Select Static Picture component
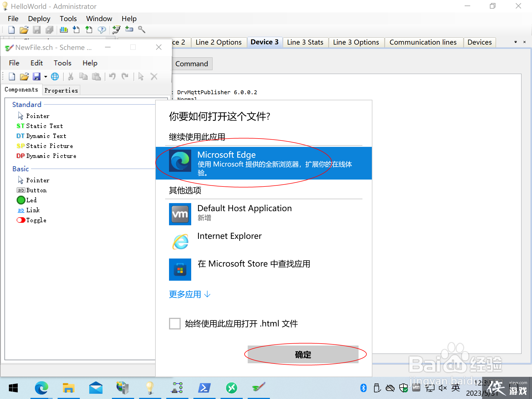 point(45,146)
